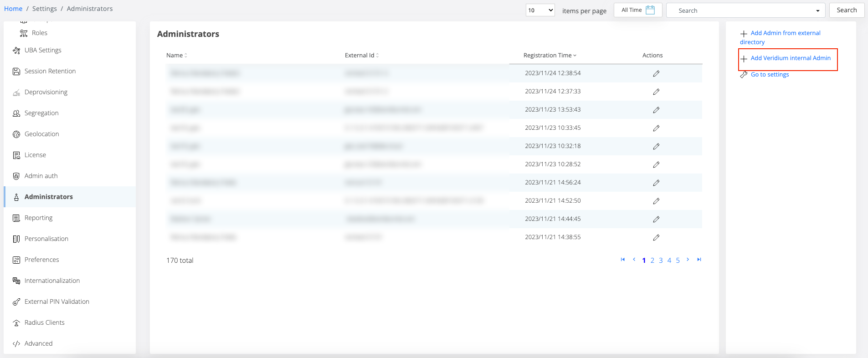Open Session Retention in the sidebar

coord(50,71)
